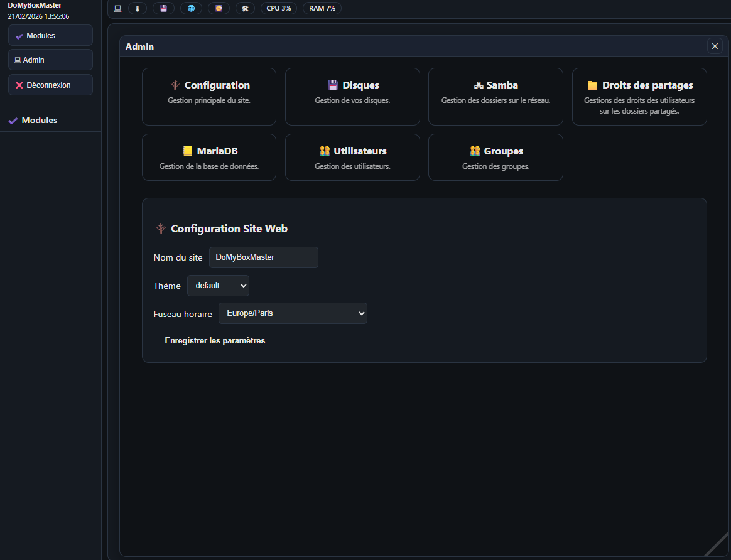Click the computer icon in top bar
The width and height of the screenshot is (731, 560).
tap(117, 9)
